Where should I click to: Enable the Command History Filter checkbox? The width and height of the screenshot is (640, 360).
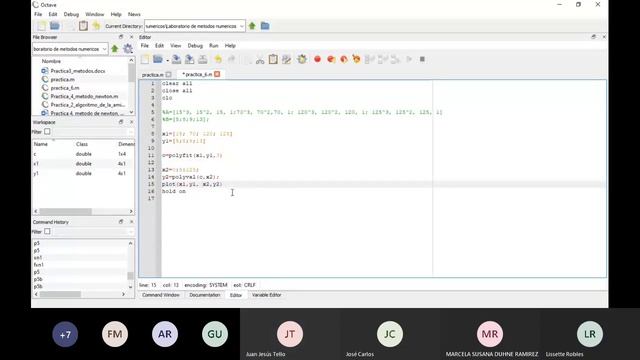coord(47,231)
